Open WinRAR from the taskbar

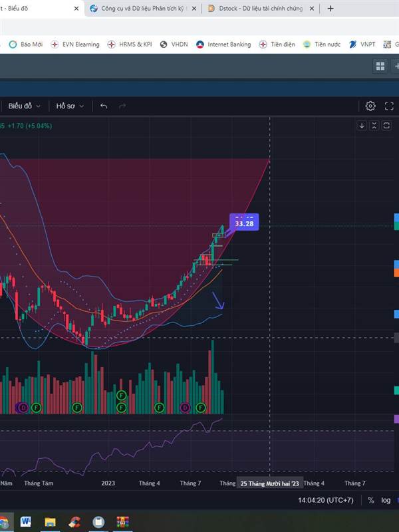coord(122,521)
